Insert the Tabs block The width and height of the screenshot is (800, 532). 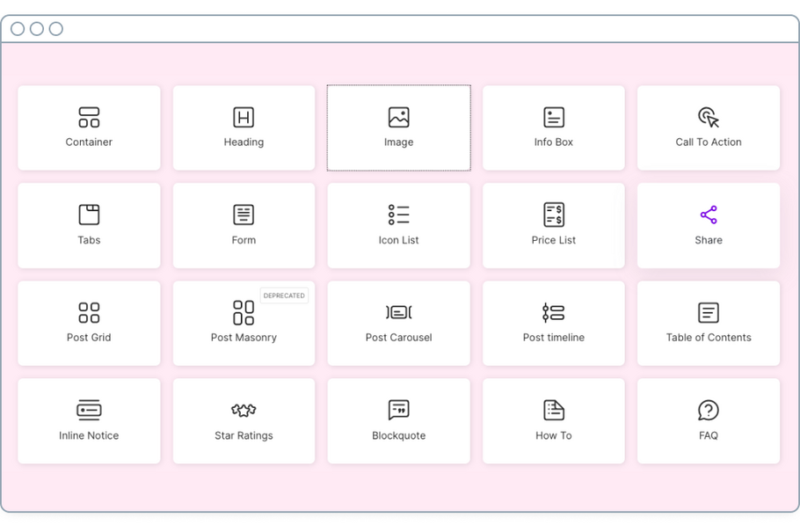(x=88, y=225)
